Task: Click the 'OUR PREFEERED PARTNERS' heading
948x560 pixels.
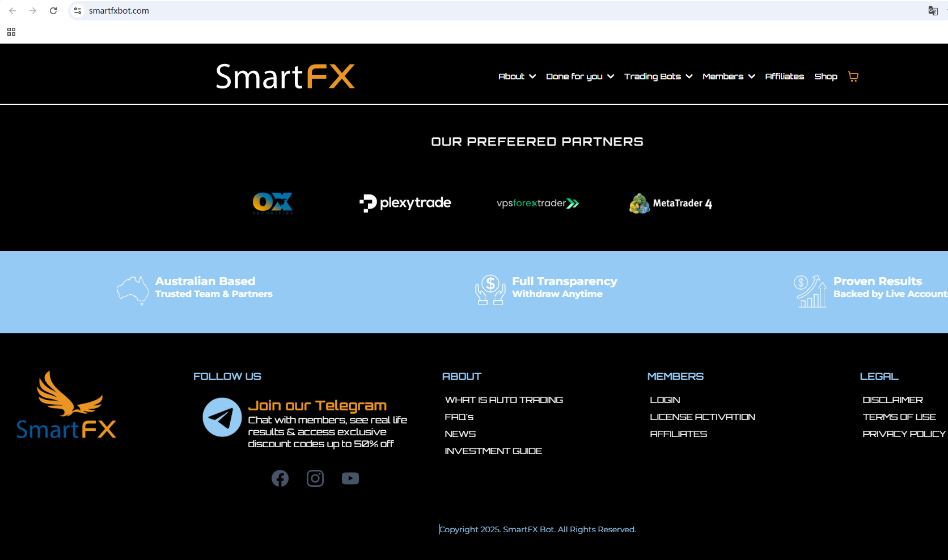Action: (x=537, y=142)
